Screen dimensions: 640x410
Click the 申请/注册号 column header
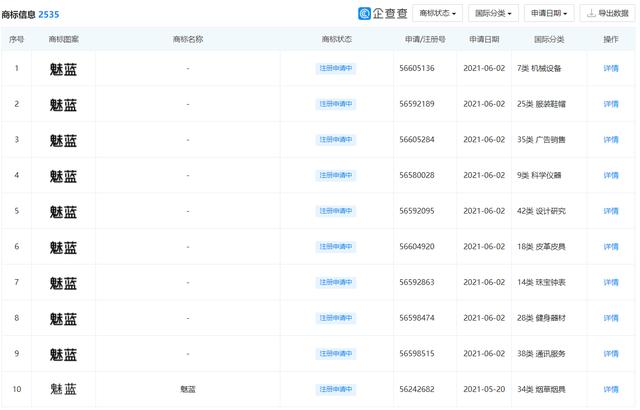(x=425, y=39)
